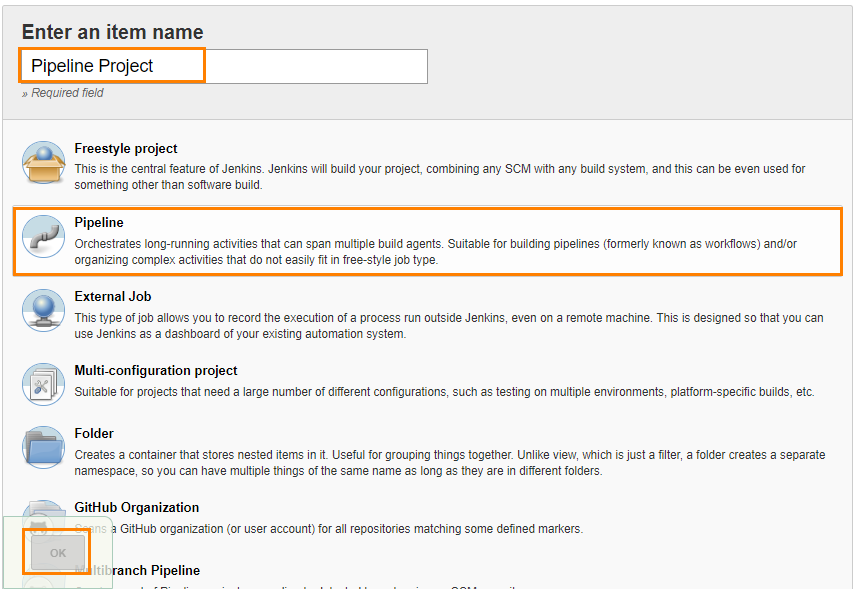Click the Multibranch Pipeline title text

[138, 570]
